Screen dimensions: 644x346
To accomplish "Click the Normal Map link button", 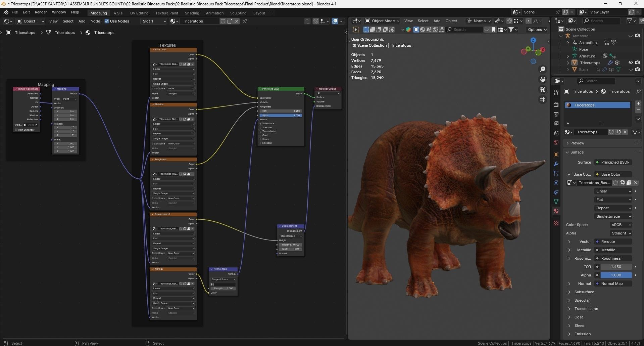I will (613, 284).
